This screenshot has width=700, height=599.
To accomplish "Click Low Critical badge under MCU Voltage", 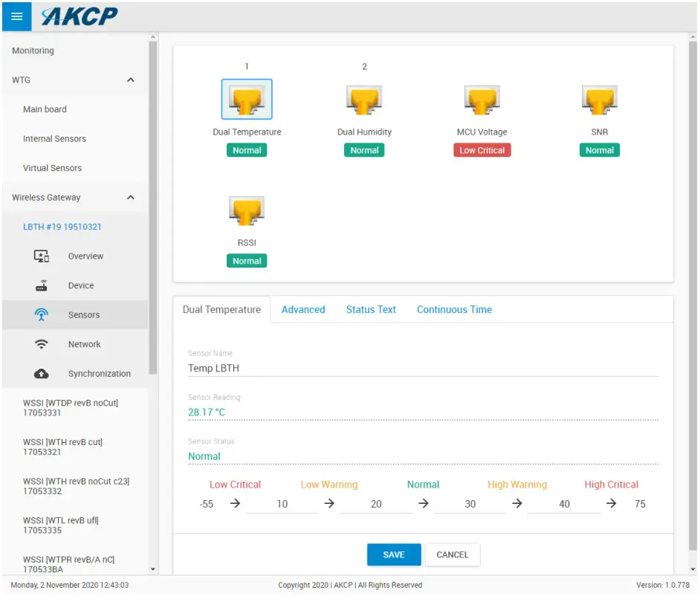I will click(x=482, y=150).
